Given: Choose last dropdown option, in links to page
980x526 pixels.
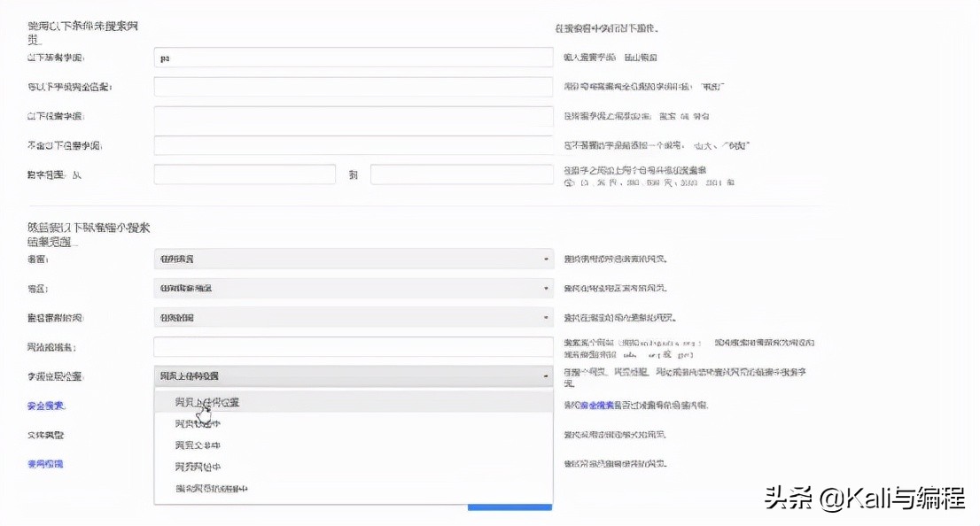Looking at the screenshot, I should tap(354, 489).
